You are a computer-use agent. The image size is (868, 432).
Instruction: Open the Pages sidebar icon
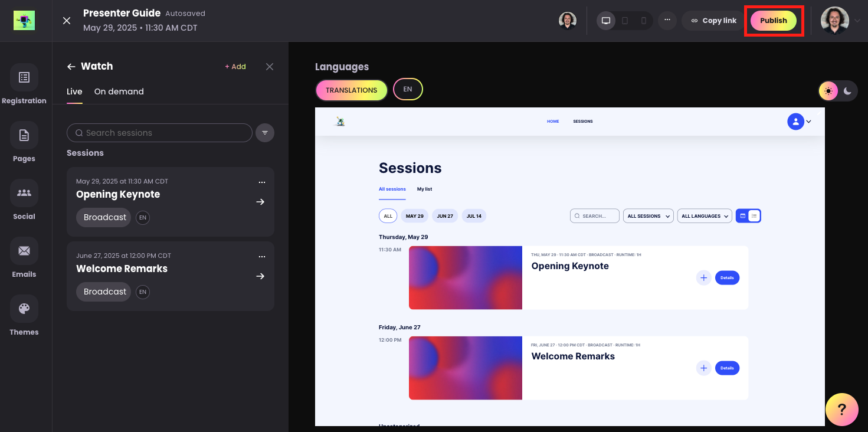pos(24,135)
